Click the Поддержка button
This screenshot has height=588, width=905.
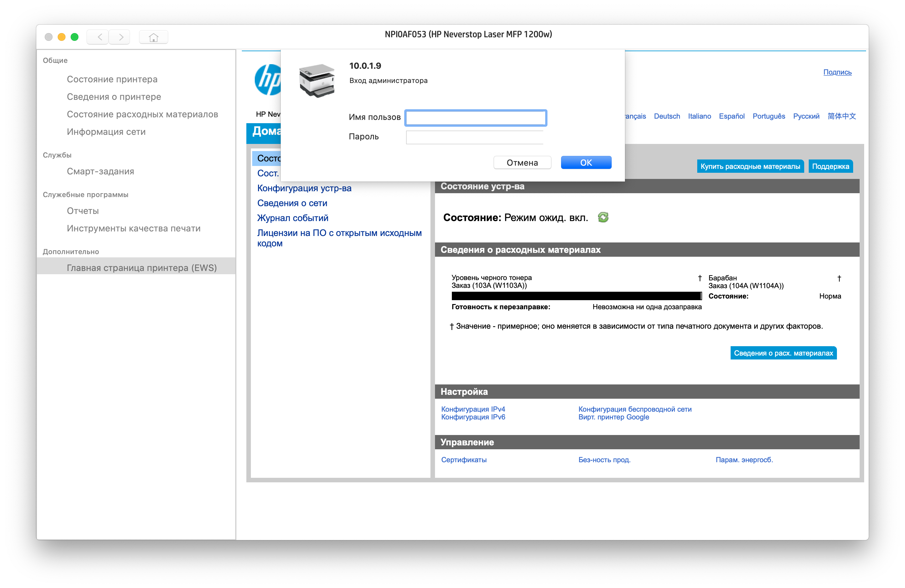tap(830, 166)
